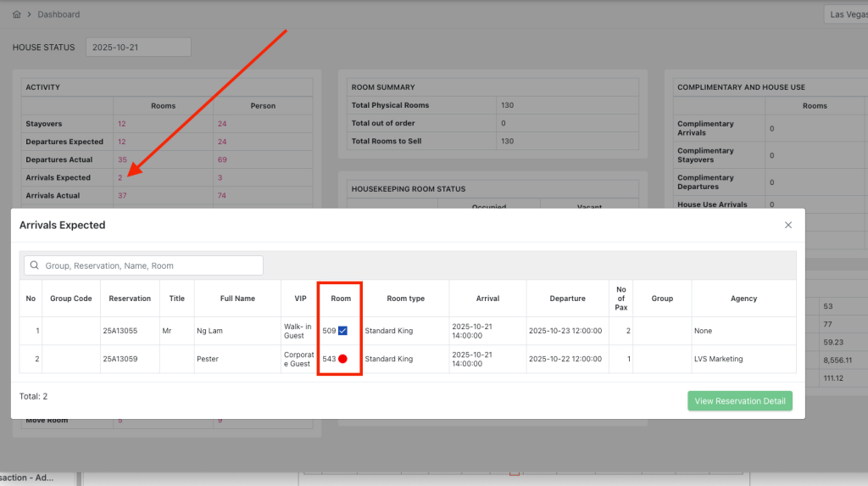Click Departures Actual rooms count 35
This screenshot has width=868, height=486.
pyautogui.click(x=122, y=159)
